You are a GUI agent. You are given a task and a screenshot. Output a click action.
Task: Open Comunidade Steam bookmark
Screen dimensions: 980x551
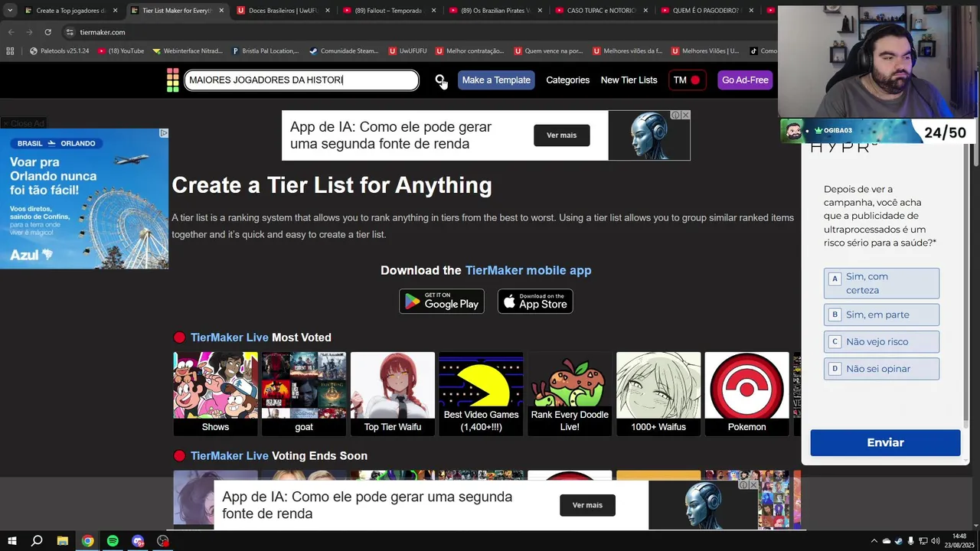click(344, 51)
